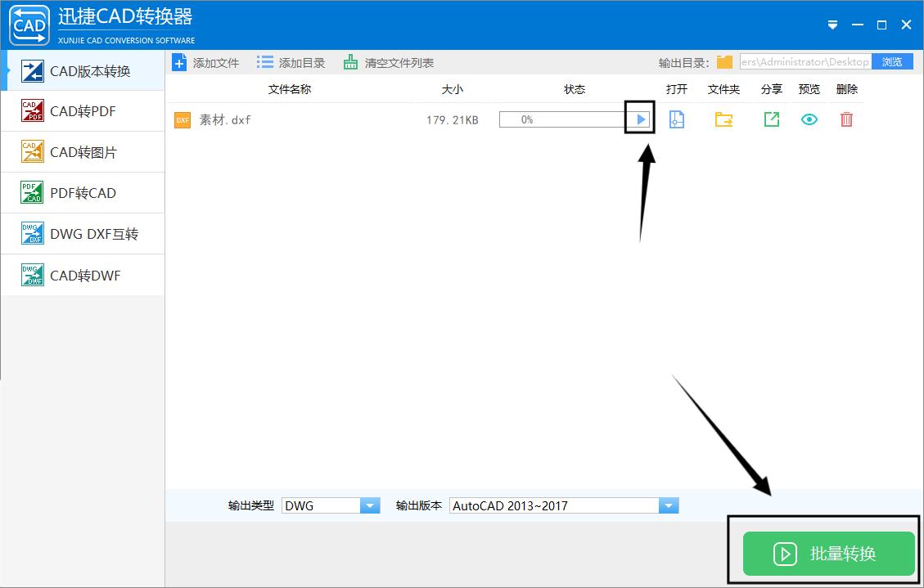The width and height of the screenshot is (924, 588).
Task: Click the 0% conversion progress bar
Action: pyautogui.click(x=565, y=119)
